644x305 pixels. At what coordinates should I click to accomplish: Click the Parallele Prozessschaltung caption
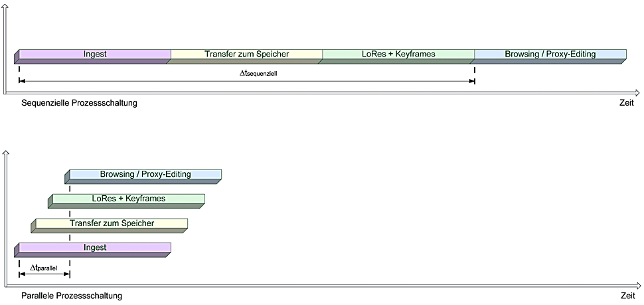tap(72, 295)
